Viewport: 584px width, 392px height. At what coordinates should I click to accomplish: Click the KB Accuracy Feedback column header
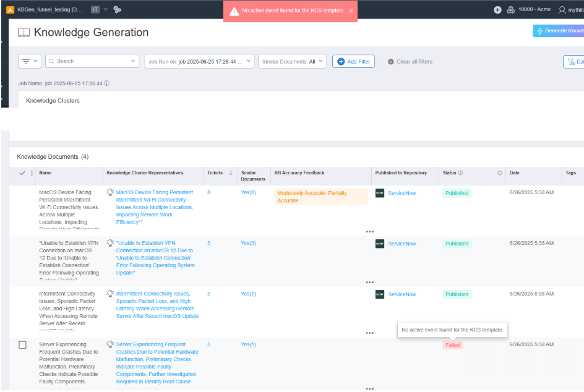(x=299, y=173)
